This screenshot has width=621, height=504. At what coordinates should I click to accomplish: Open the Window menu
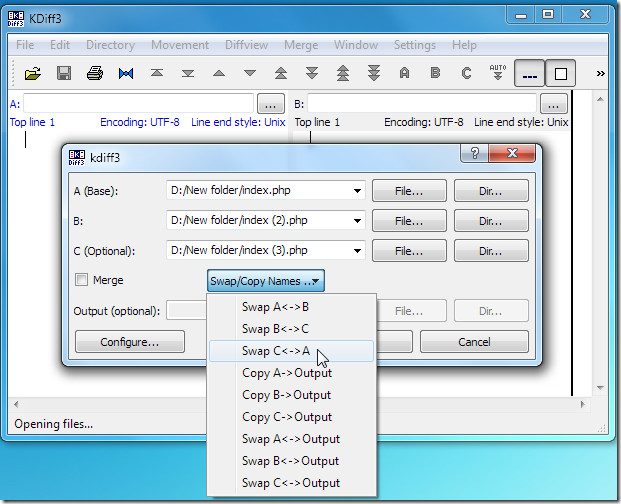pyautogui.click(x=356, y=45)
